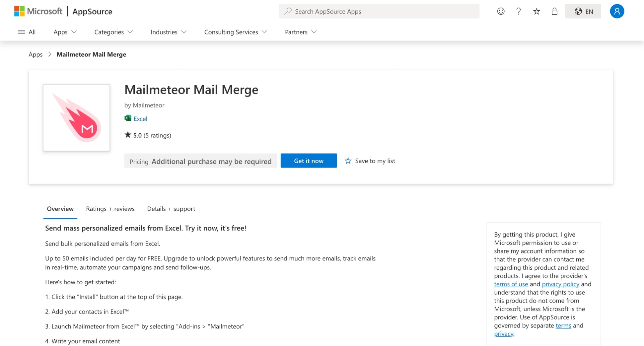644x346 pixels.
Task: Open the AppSource privacy link
Action: [x=504, y=334]
